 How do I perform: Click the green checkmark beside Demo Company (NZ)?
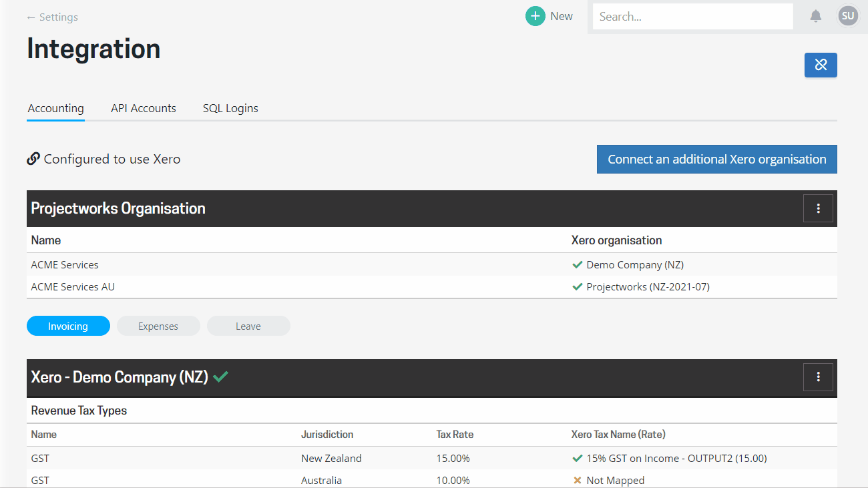tap(577, 264)
